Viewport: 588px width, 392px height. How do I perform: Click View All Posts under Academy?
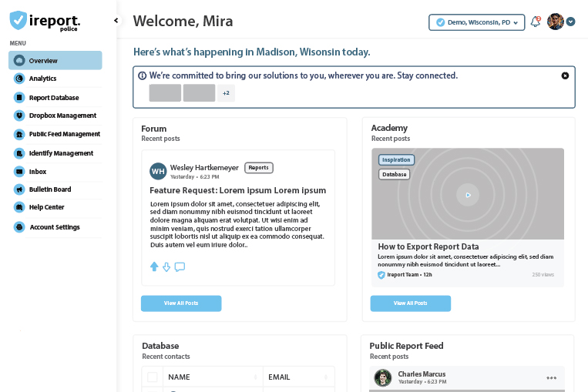tap(410, 303)
